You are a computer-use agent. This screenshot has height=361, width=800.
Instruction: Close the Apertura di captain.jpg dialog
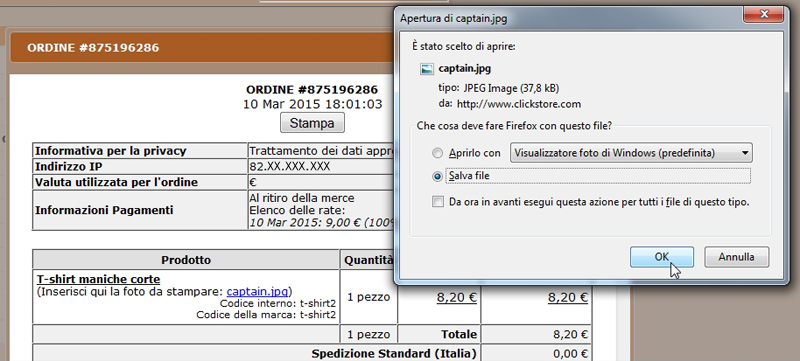click(763, 14)
